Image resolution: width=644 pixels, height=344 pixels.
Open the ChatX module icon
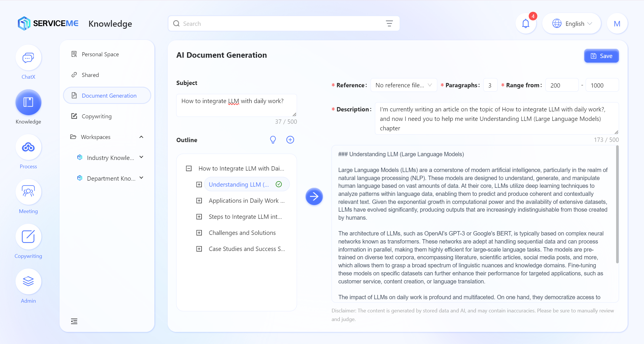point(28,58)
